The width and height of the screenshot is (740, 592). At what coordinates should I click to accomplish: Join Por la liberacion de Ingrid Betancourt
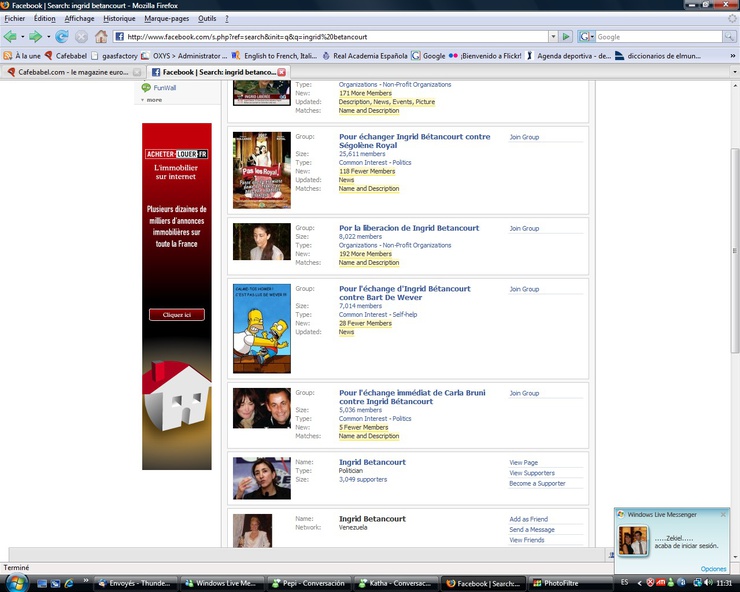click(524, 228)
